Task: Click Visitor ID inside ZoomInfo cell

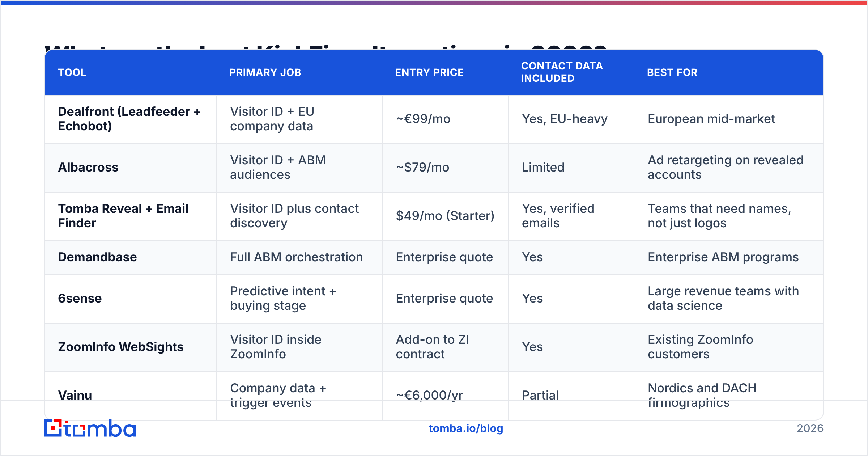Action: point(299,347)
